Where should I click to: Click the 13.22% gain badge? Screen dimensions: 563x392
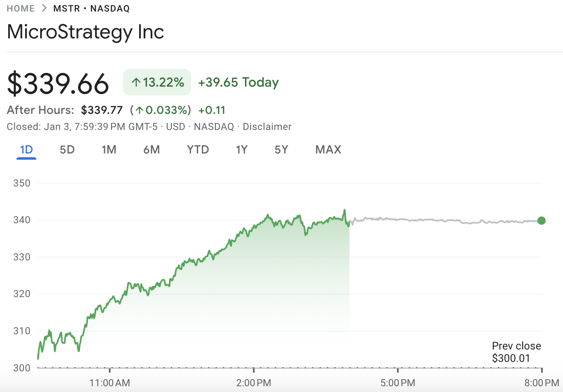[x=157, y=83]
